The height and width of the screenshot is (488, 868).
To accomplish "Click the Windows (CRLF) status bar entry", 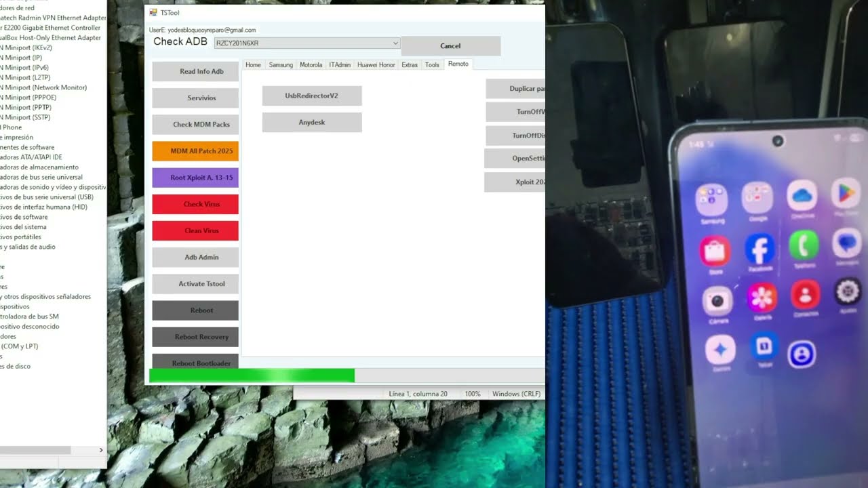I will (517, 394).
